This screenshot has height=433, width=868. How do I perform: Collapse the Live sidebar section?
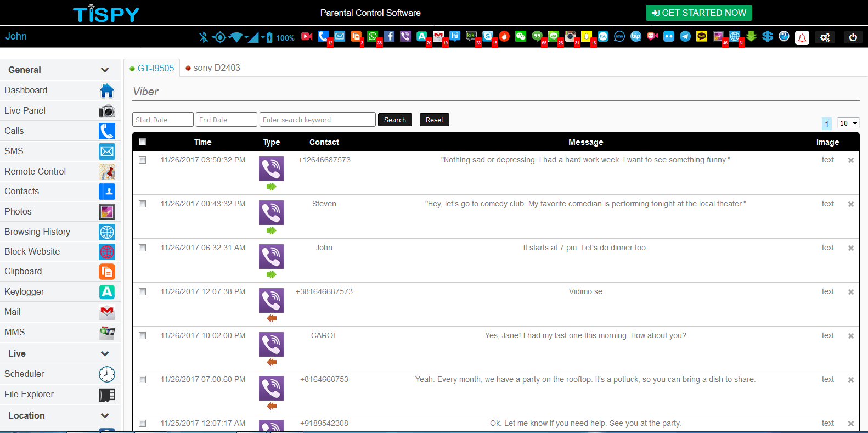105,353
